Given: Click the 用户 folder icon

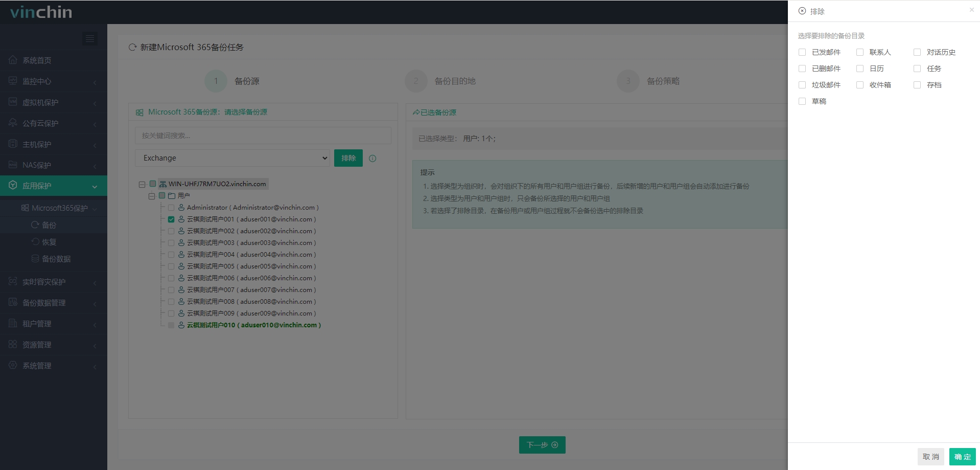Looking at the screenshot, I should (x=172, y=196).
